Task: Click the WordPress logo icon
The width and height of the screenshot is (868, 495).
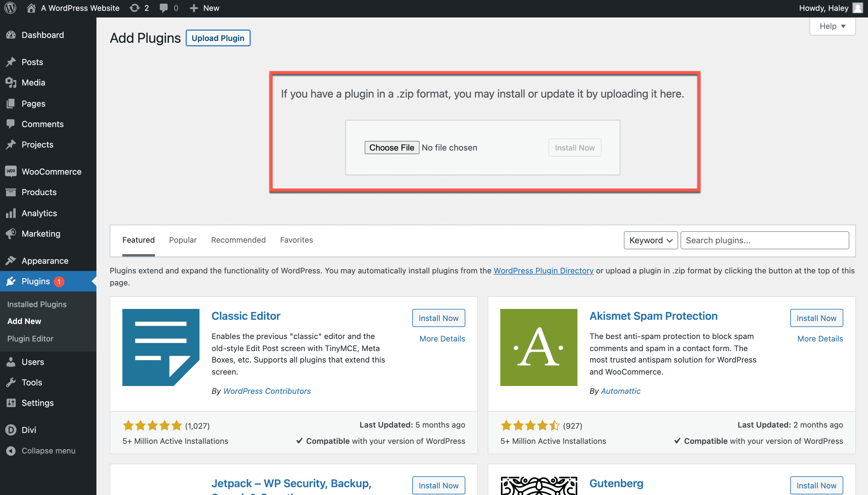Action: (x=11, y=8)
